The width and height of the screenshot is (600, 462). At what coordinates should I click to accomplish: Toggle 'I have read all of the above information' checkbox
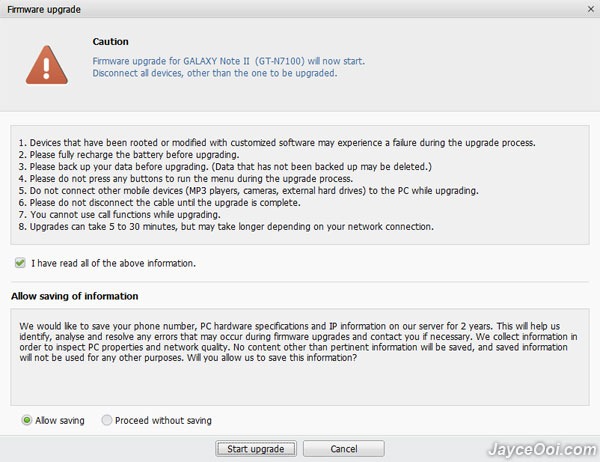(x=20, y=263)
